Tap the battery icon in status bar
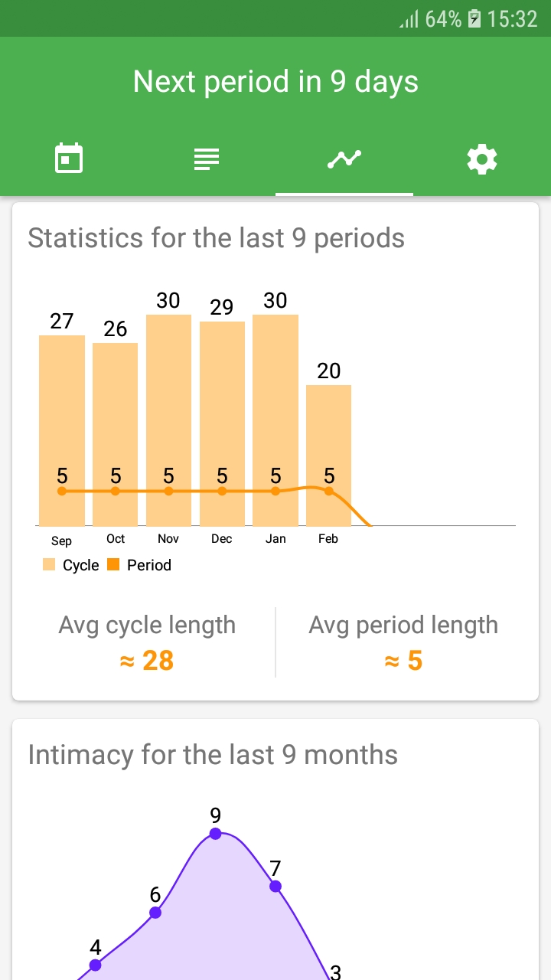551x980 pixels. pyautogui.click(x=474, y=19)
